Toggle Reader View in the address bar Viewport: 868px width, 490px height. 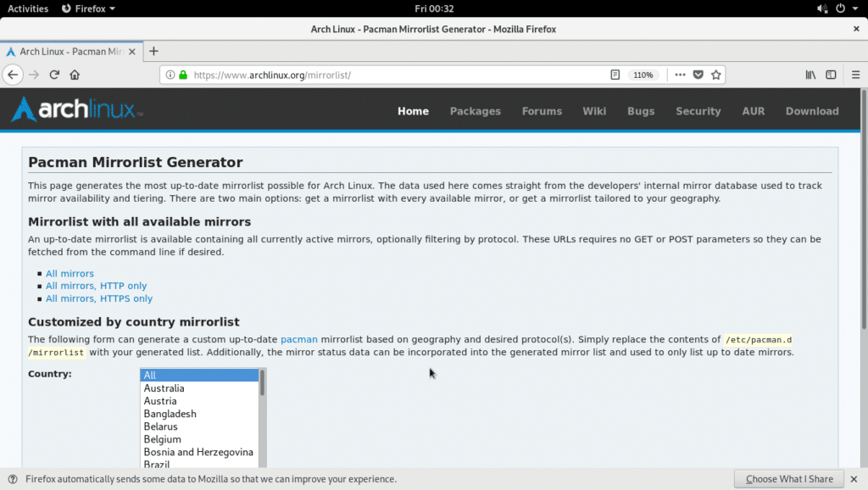coord(614,75)
